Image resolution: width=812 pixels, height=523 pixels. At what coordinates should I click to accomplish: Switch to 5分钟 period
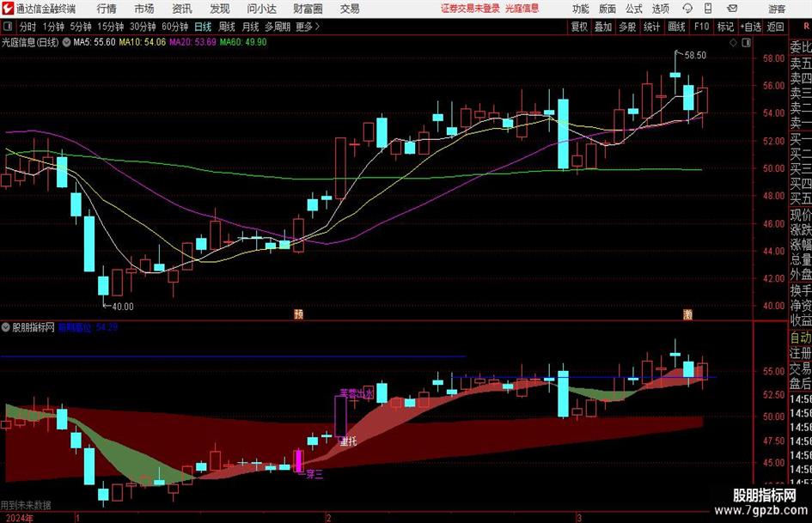click(x=81, y=27)
